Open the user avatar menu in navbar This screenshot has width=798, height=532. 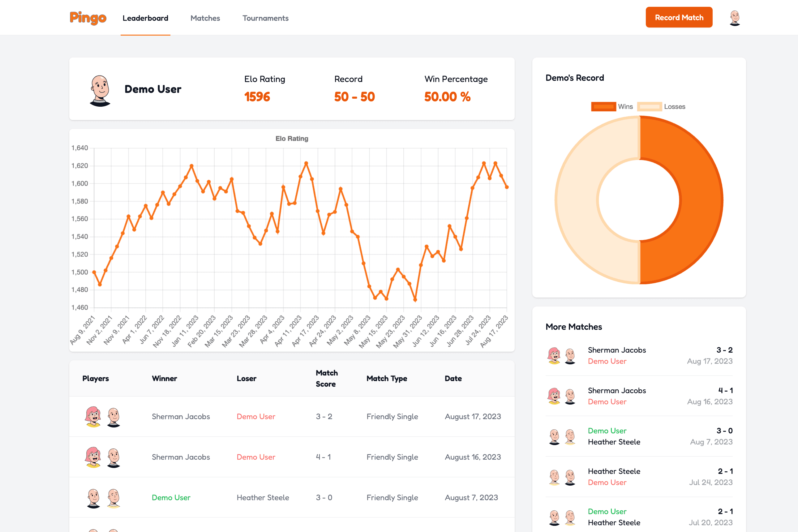coord(735,18)
